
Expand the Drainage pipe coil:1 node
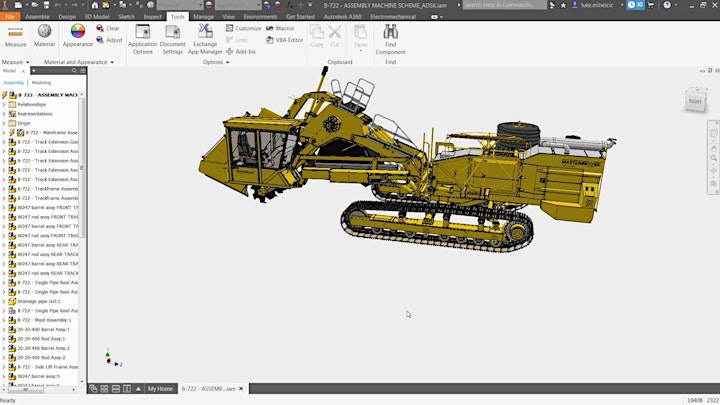pos(4,301)
